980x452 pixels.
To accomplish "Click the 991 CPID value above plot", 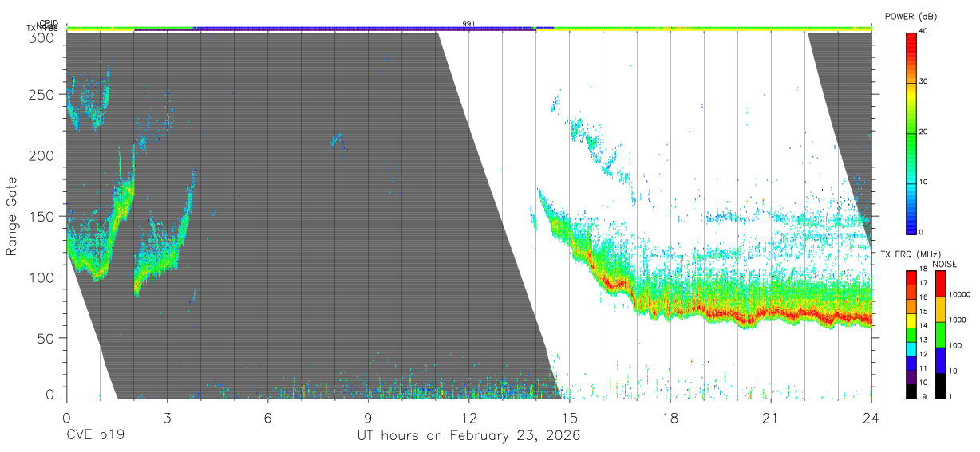I will pyautogui.click(x=468, y=24).
